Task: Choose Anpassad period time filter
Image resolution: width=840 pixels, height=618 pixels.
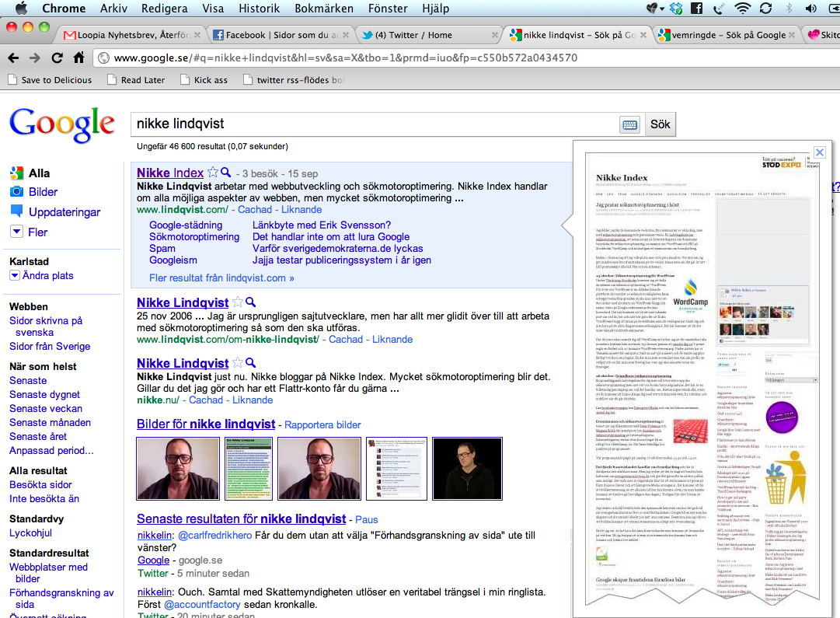Action: click(51, 450)
